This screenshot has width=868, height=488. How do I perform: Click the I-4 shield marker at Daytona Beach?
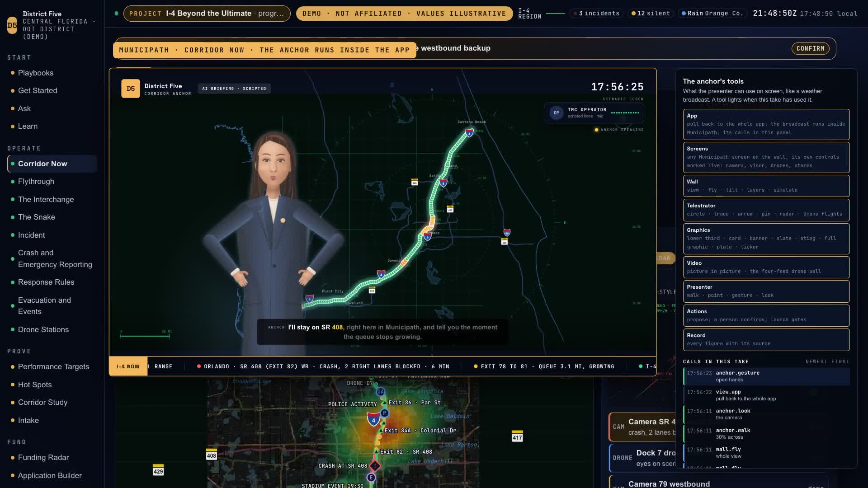(469, 133)
